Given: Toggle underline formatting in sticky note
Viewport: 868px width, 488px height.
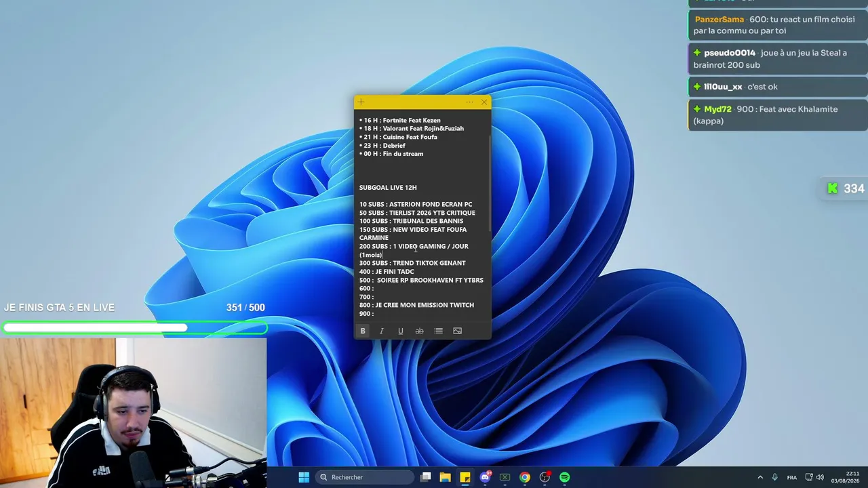Looking at the screenshot, I should (x=401, y=331).
